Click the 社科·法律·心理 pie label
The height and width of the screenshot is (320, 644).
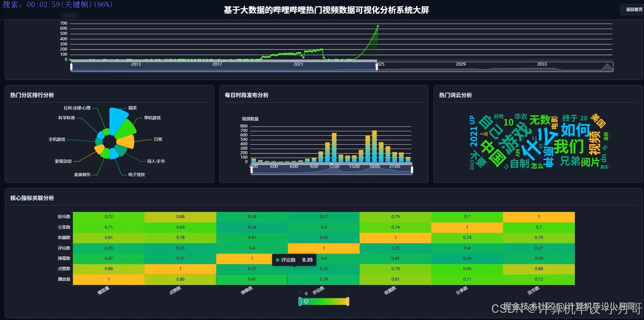click(77, 108)
